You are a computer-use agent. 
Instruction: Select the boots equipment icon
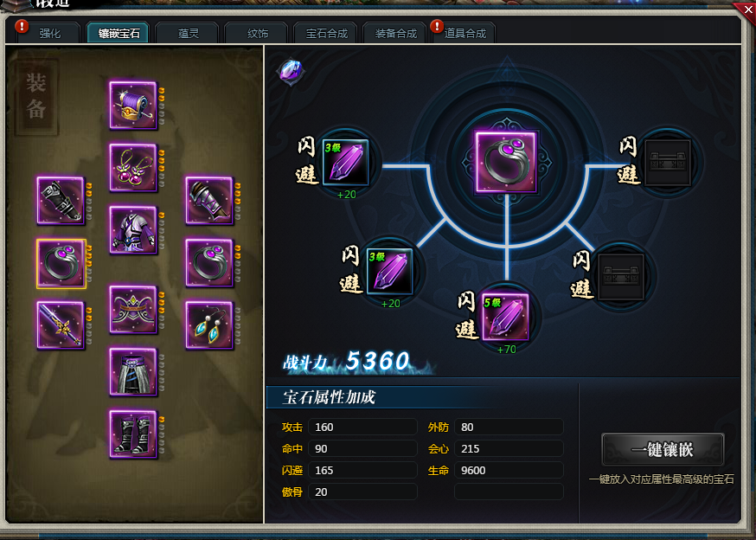point(133,434)
